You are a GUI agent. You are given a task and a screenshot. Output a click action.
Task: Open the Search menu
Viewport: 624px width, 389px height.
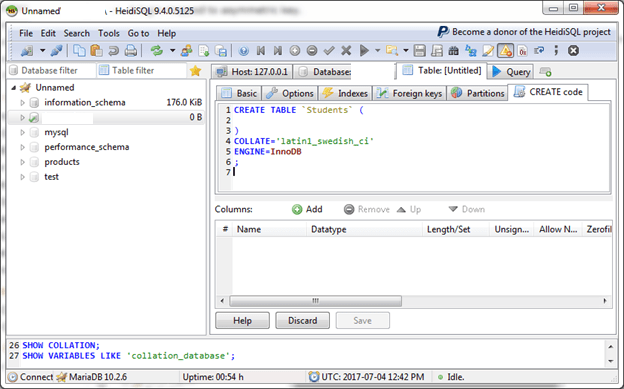76,33
